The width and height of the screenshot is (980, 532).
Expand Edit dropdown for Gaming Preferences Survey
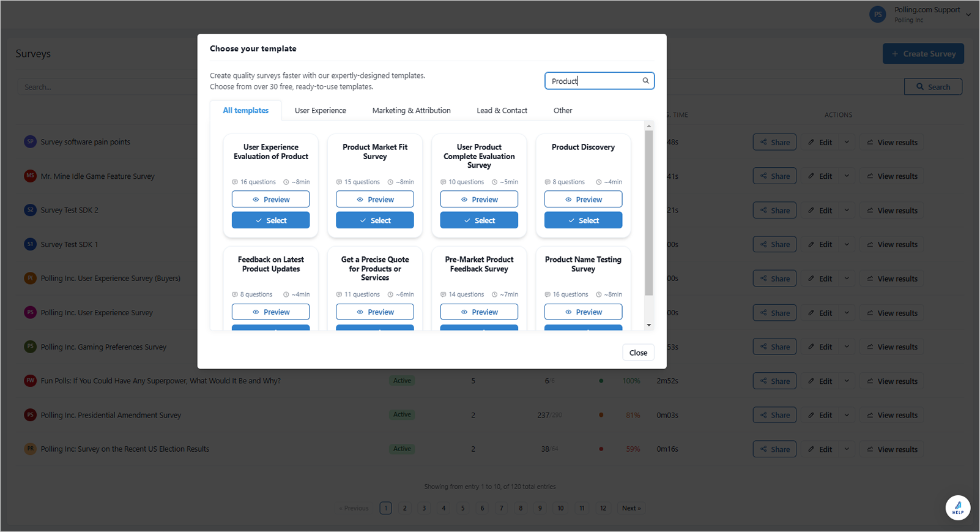[x=847, y=347]
